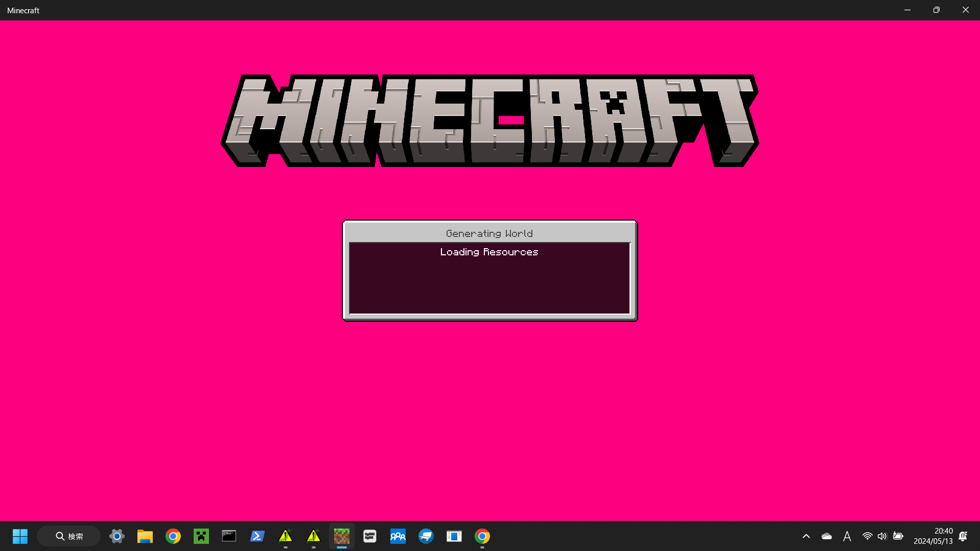Switch to the rightmost Chrome taskbar icon
This screenshot has width=980, height=551.
pos(482,536)
